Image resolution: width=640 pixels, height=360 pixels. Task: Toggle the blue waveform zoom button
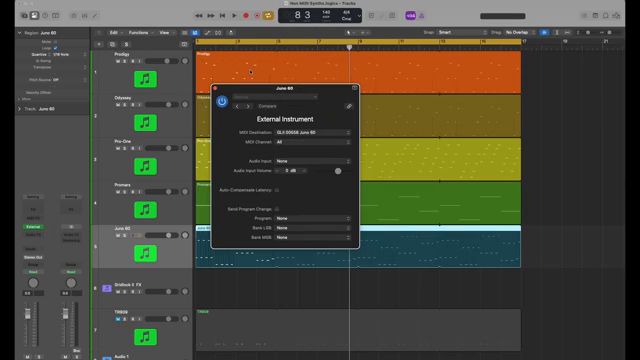tap(544, 32)
